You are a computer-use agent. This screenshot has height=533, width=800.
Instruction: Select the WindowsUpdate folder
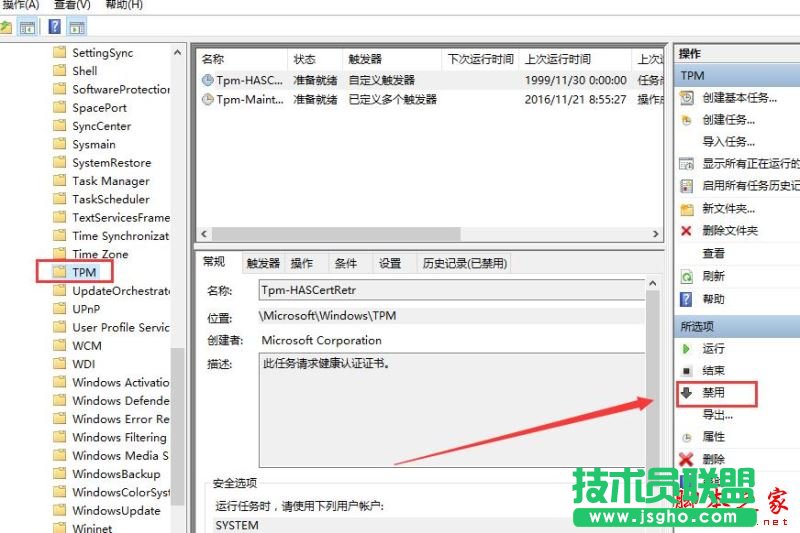[116, 511]
